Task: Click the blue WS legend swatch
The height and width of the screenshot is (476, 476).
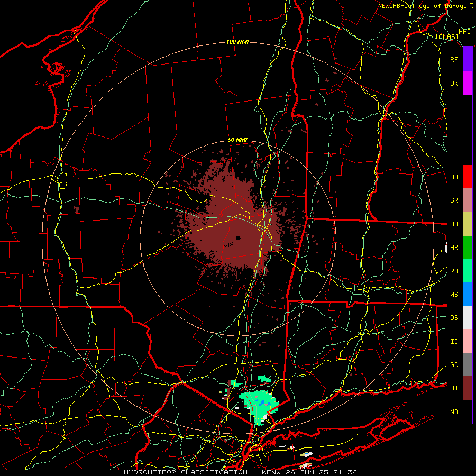Action: [467, 294]
